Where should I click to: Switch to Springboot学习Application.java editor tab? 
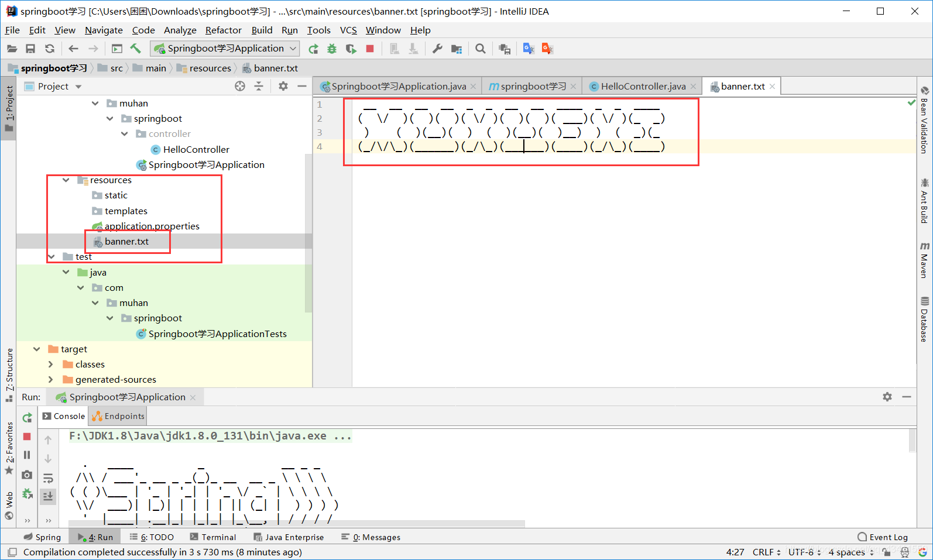pyautogui.click(x=399, y=86)
